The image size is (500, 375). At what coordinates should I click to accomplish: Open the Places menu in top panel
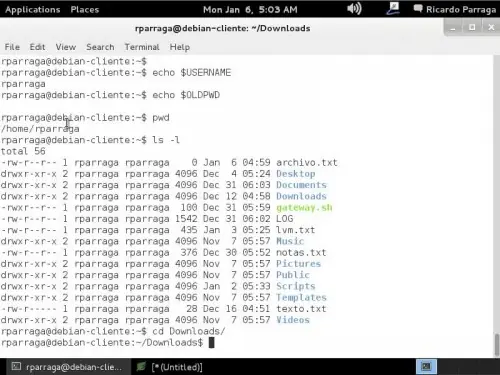(85, 10)
